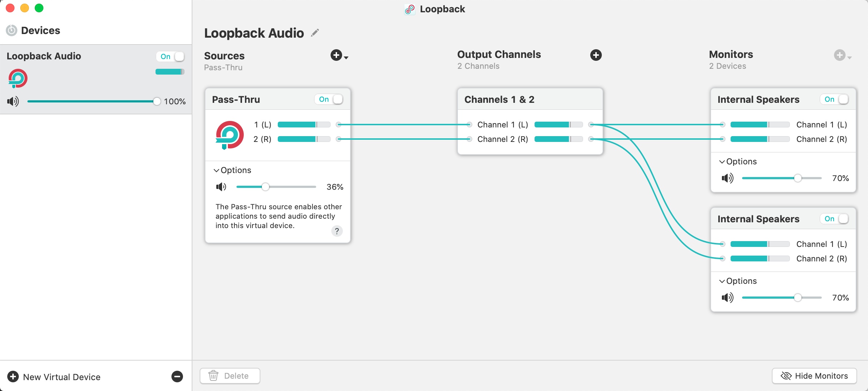Switch off the second Internal Speakers monitor
Image resolution: width=868 pixels, height=391 pixels.
coord(834,219)
